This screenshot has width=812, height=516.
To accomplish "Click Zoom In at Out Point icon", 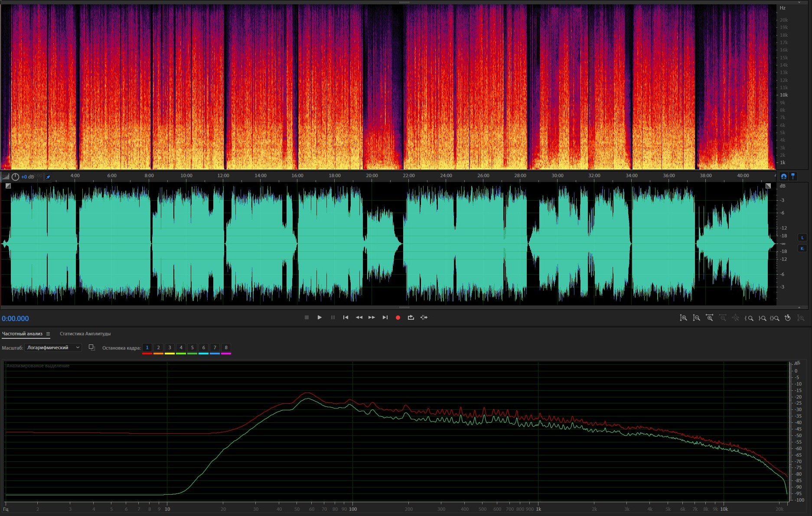I will [762, 318].
